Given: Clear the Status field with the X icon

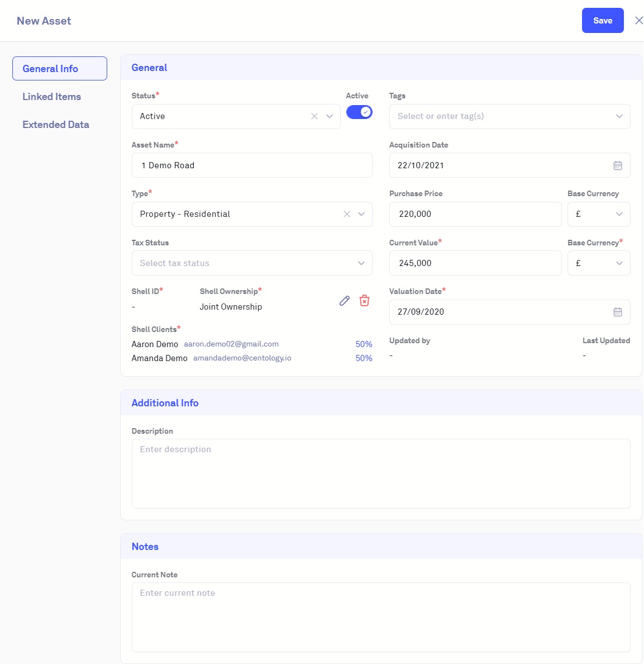Looking at the screenshot, I should pyautogui.click(x=314, y=116).
